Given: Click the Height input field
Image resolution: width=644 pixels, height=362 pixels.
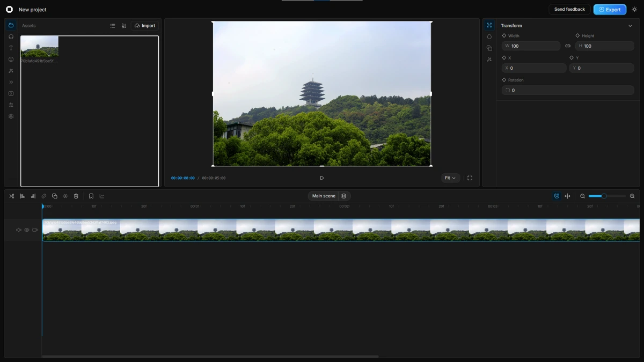Looking at the screenshot, I should pyautogui.click(x=605, y=46).
